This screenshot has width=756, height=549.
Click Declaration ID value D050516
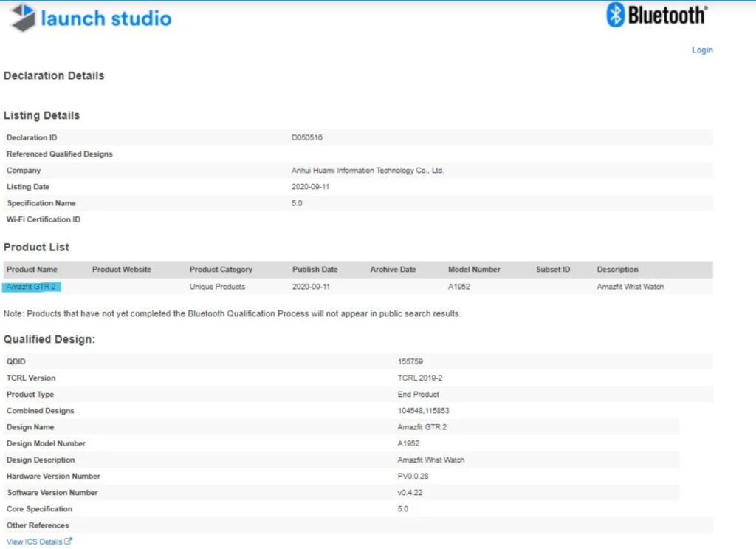[x=306, y=137]
